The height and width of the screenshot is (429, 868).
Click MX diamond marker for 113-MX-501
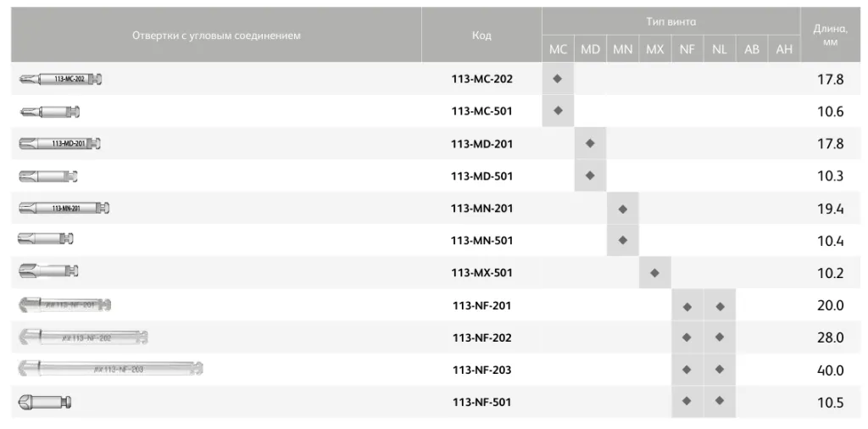(654, 273)
